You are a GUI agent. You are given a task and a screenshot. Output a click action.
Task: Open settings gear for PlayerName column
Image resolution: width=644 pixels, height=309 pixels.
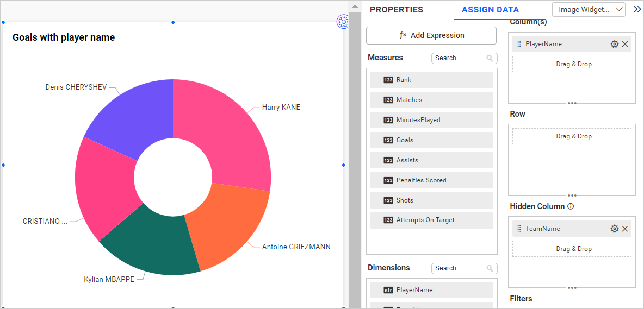[614, 44]
